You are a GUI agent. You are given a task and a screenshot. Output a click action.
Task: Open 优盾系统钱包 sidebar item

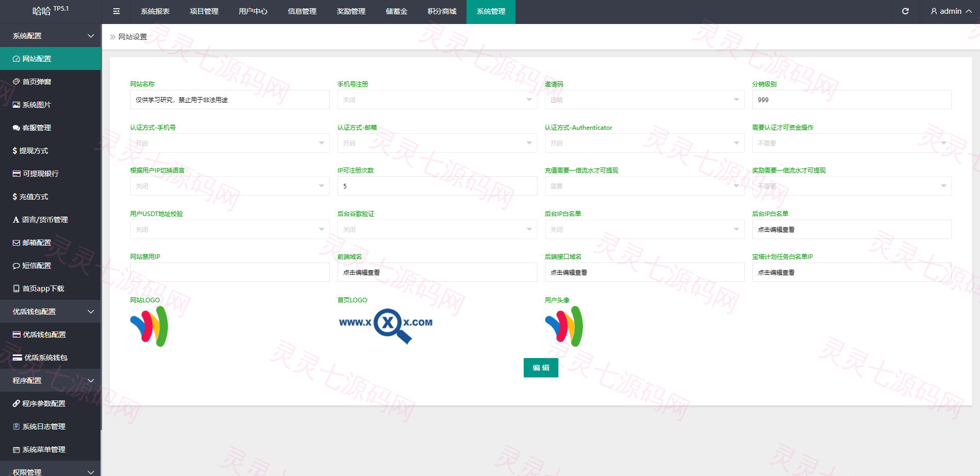click(x=51, y=358)
